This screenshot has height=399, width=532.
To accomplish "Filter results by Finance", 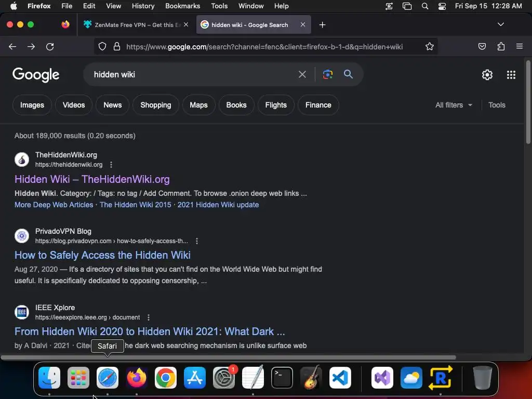I will pyautogui.click(x=318, y=105).
